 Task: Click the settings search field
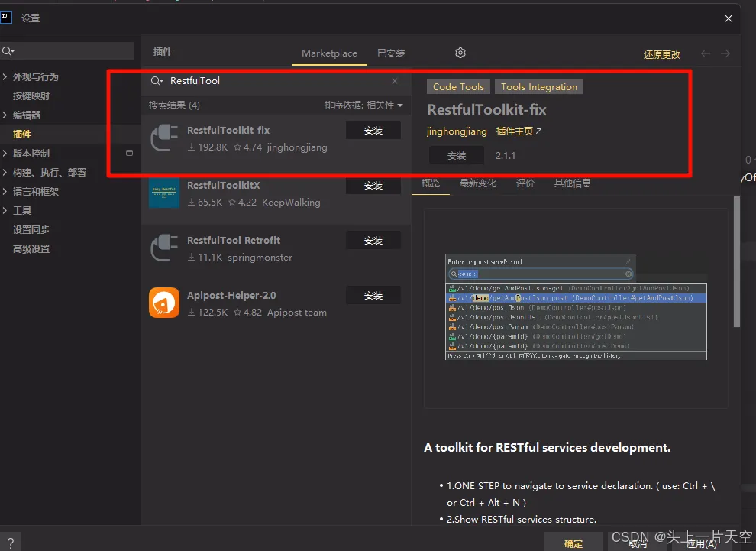67,51
